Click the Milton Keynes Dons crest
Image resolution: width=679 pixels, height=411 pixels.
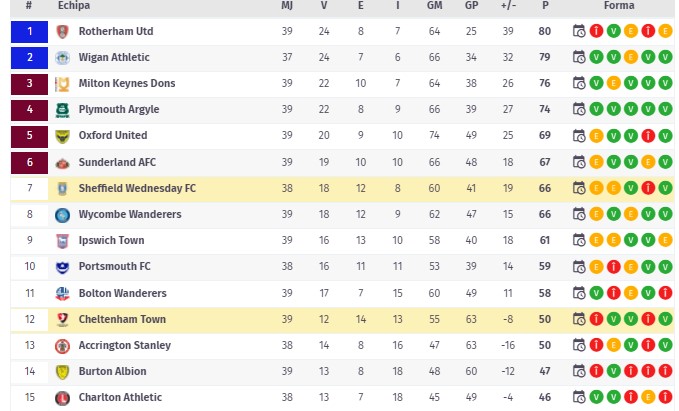(63, 83)
